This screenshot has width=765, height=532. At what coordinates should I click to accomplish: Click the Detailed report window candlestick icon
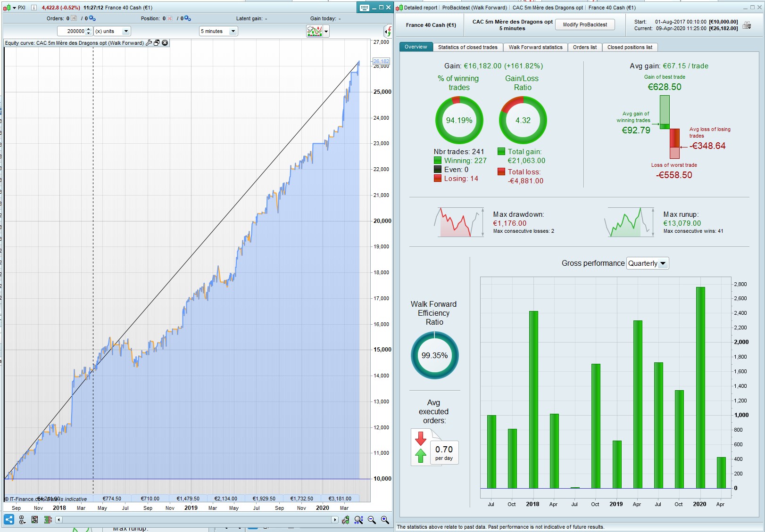click(x=399, y=8)
